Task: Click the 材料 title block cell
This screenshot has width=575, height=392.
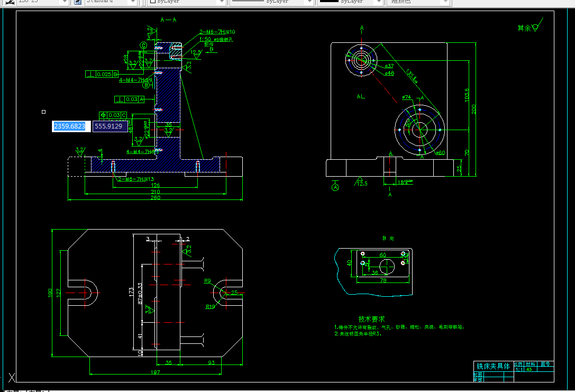Action: (531, 364)
